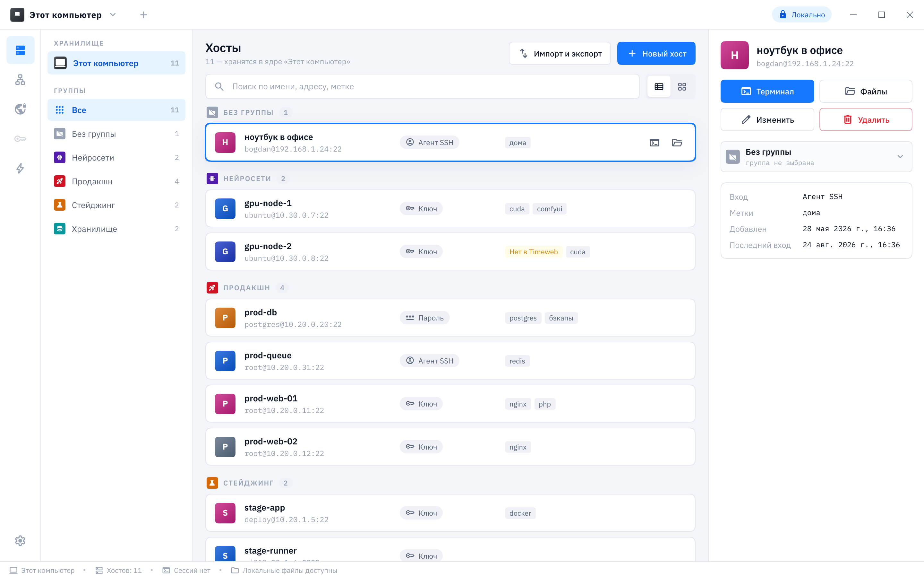Select the Все group

116,110
